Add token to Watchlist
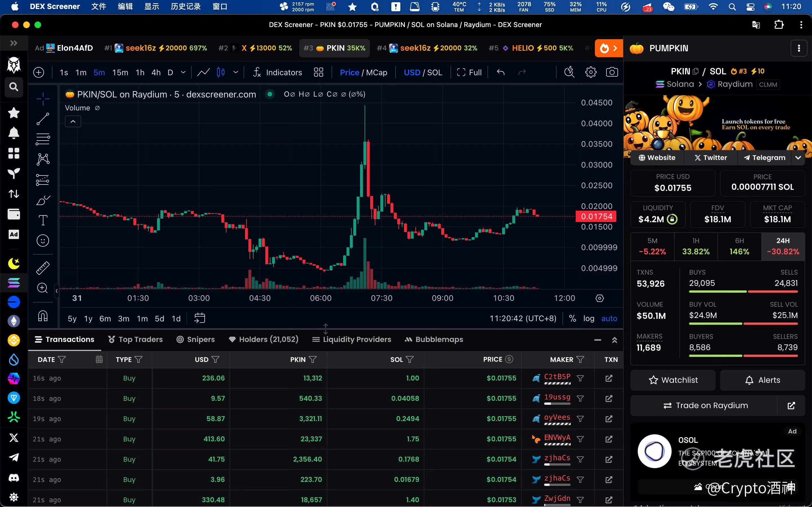The width and height of the screenshot is (812, 507). (x=673, y=380)
